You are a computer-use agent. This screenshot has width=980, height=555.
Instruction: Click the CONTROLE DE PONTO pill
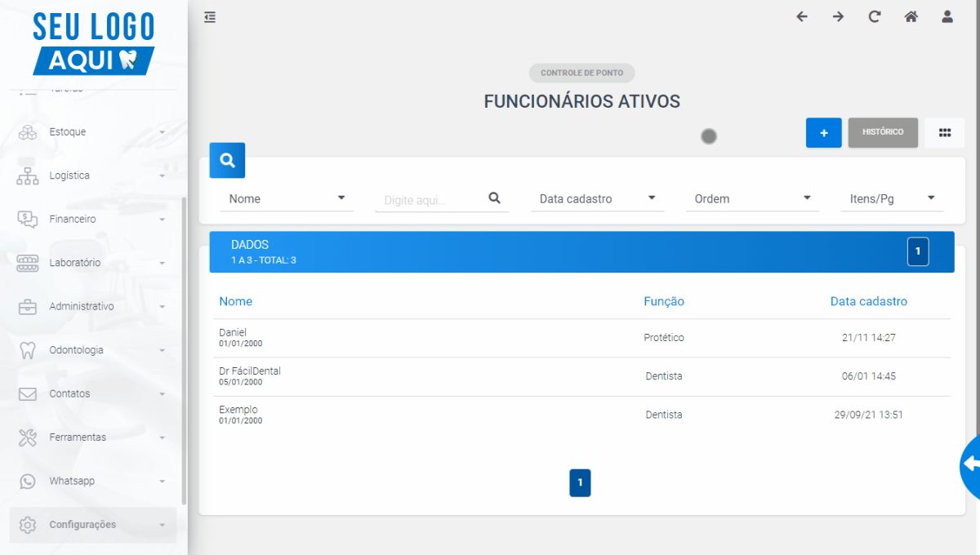click(x=581, y=73)
